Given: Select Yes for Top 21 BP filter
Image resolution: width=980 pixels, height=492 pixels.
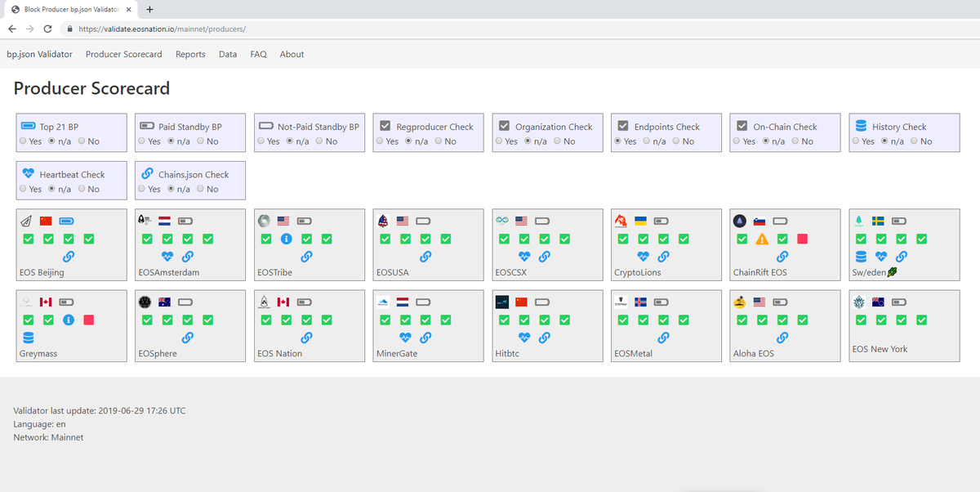Looking at the screenshot, I should (x=23, y=141).
